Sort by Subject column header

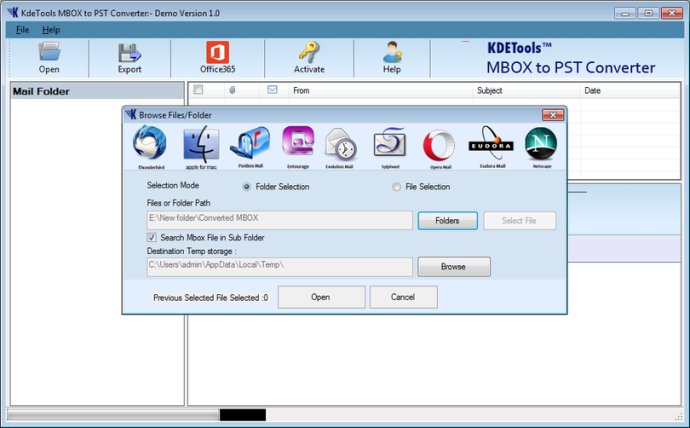pos(489,91)
